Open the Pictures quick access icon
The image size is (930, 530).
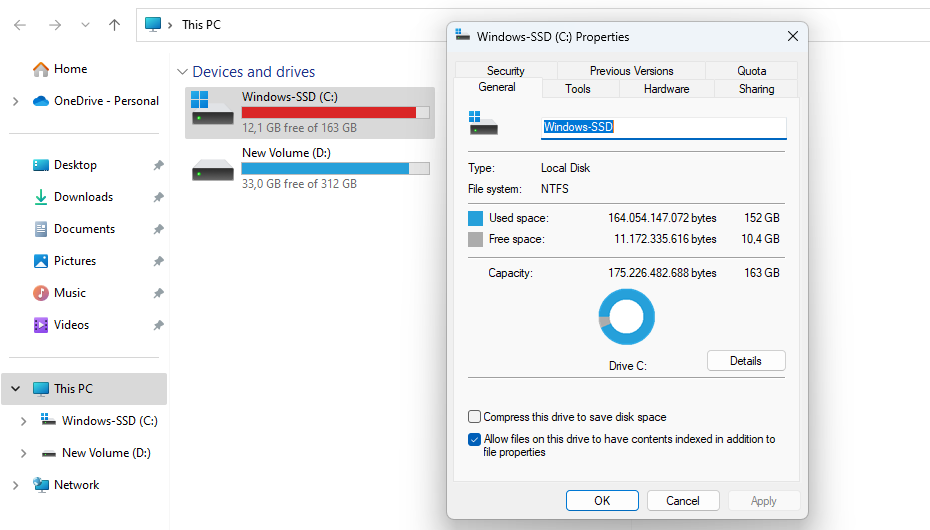pos(41,261)
